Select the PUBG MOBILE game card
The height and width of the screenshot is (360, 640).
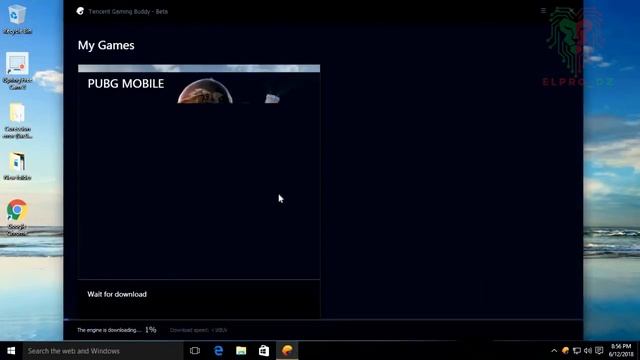199,191
